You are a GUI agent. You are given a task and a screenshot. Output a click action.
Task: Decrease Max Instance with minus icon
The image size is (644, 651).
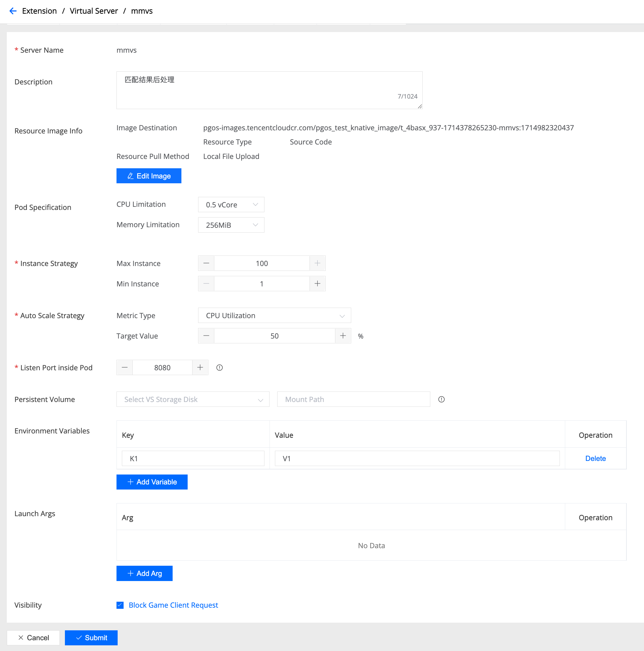206,263
